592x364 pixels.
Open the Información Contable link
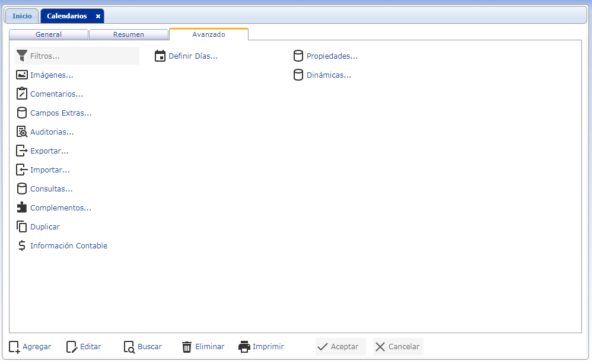click(69, 245)
